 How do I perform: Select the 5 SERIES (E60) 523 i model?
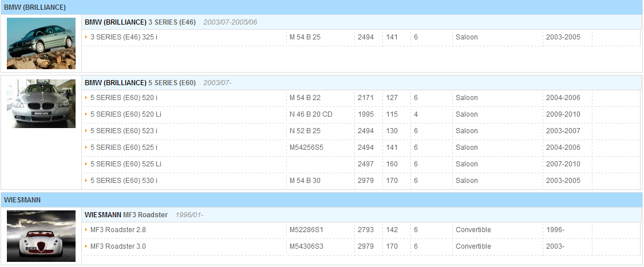point(124,131)
